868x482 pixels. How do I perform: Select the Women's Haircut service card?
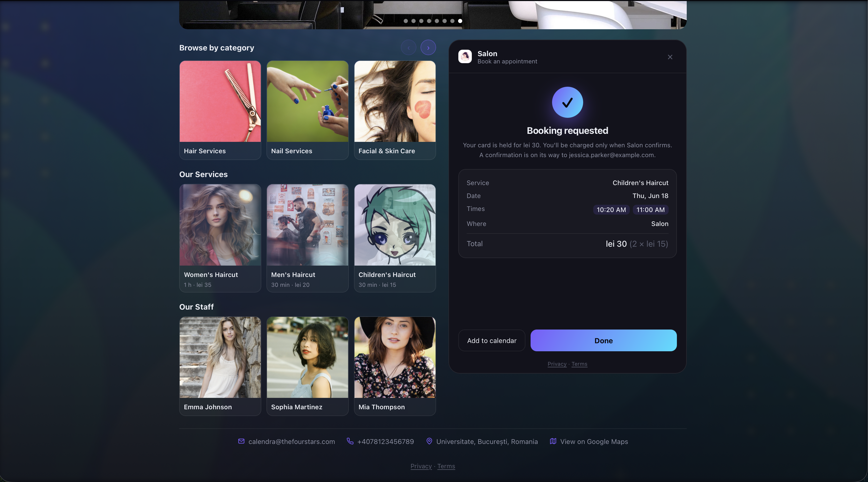click(220, 238)
